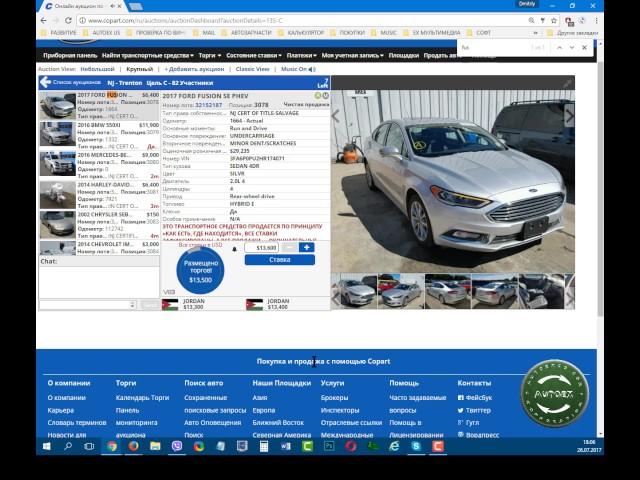The image size is (640, 480).
Task: Bookmark page with star icon
Action: pyautogui.click(x=554, y=20)
